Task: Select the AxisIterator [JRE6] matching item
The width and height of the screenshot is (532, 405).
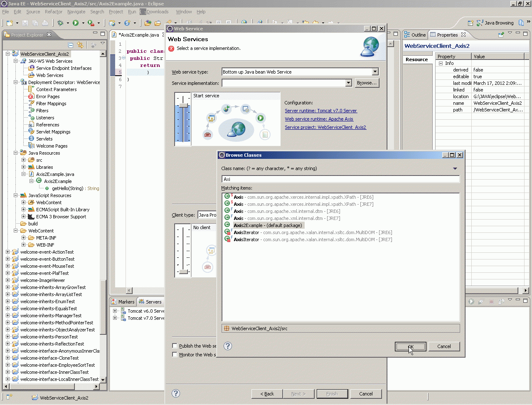Action: point(313,232)
